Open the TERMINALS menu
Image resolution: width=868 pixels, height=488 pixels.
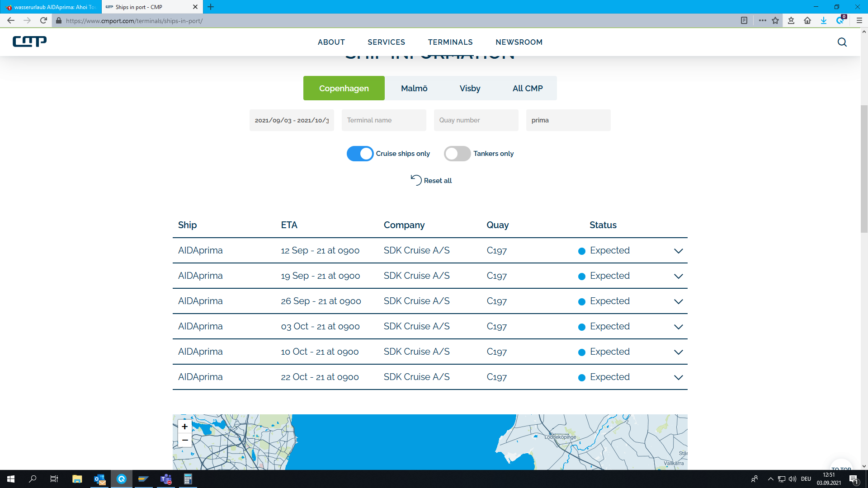[x=450, y=42]
